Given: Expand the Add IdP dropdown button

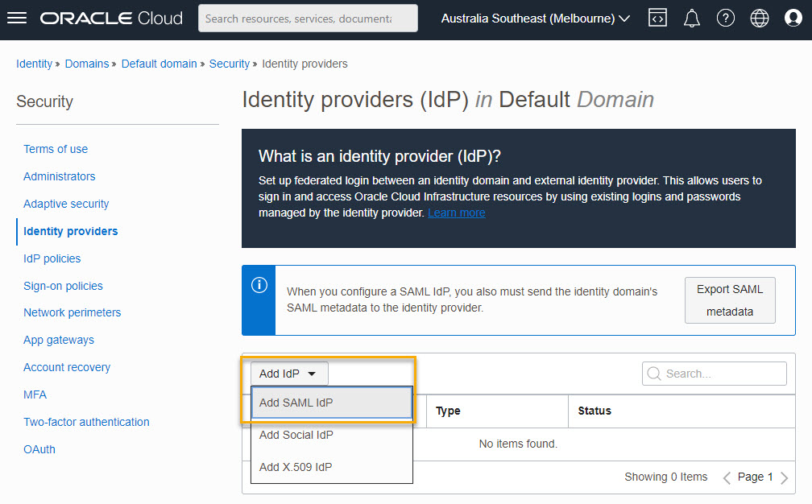Looking at the screenshot, I should (x=289, y=374).
